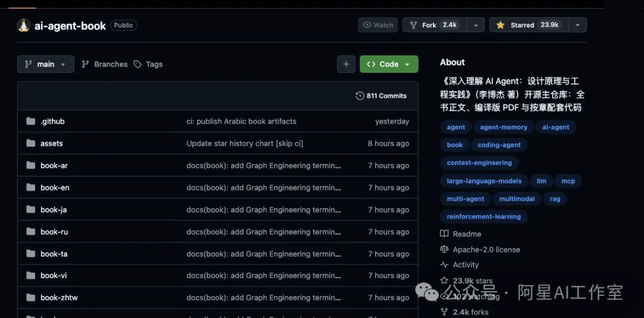The image size is (644, 318).
Task: Click the book-zhtw folder icon
Action: click(30, 298)
